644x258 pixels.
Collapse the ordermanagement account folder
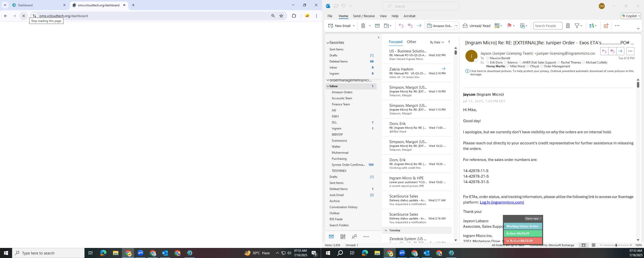[328, 80]
